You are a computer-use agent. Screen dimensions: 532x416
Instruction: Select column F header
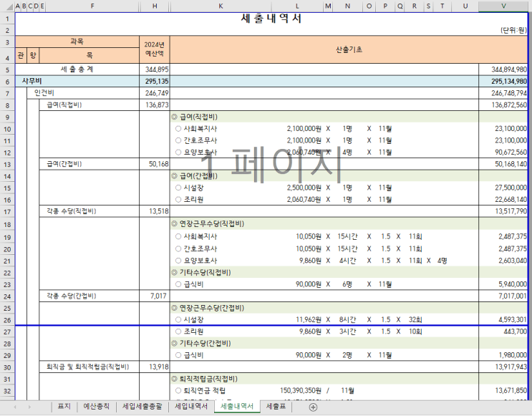point(92,6)
